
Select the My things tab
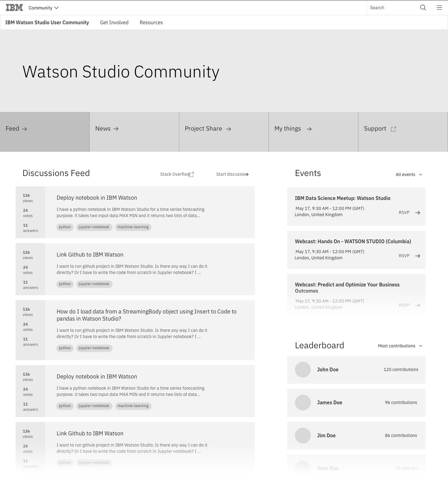(293, 129)
